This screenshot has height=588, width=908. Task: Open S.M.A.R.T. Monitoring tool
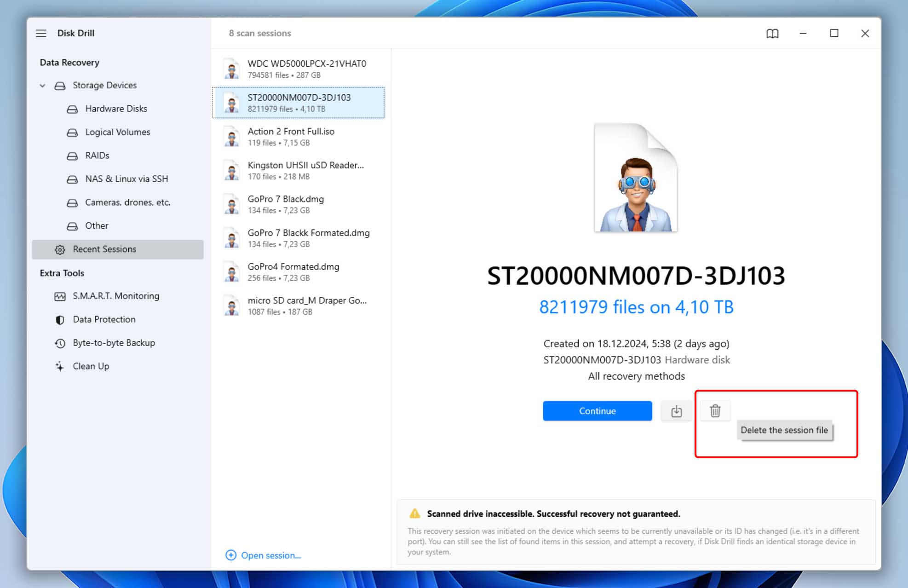[x=116, y=296]
